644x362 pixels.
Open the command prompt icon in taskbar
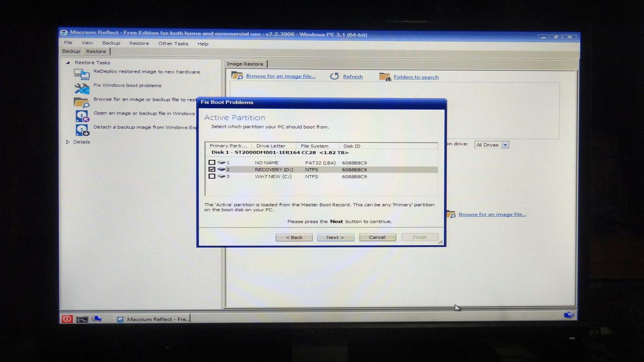click(x=82, y=319)
